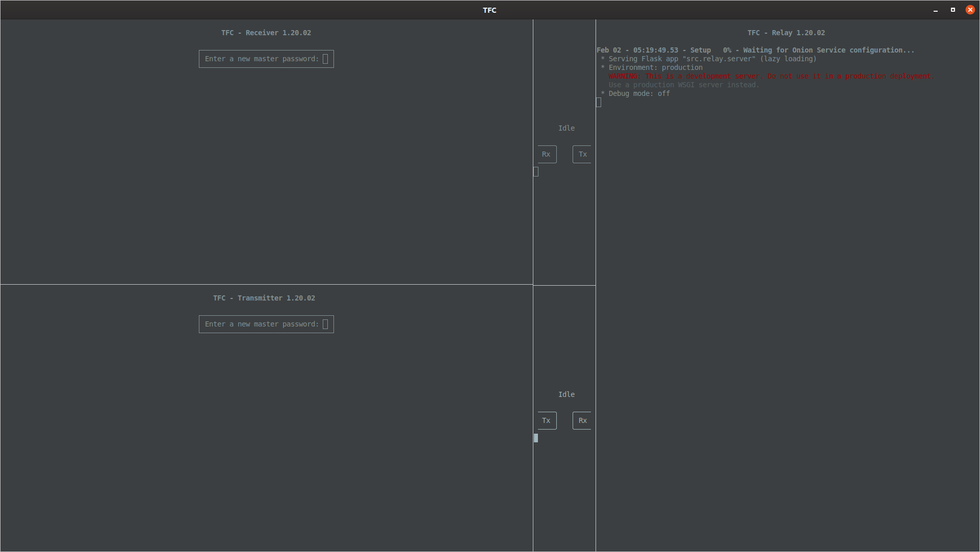Screen dimensions: 980x552
Task: Click the TFC - Receiver 1.20.02 heading
Action: pyautogui.click(x=266, y=33)
